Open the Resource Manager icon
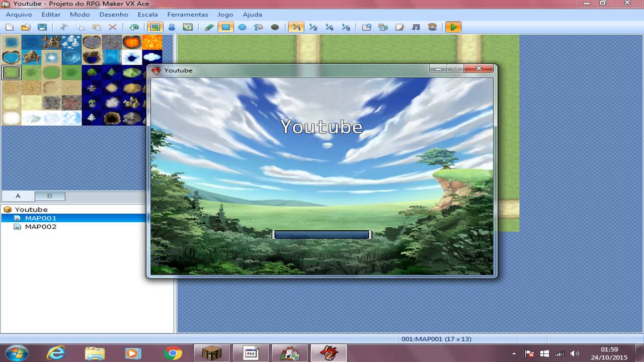The width and height of the screenshot is (644, 362). [x=383, y=27]
